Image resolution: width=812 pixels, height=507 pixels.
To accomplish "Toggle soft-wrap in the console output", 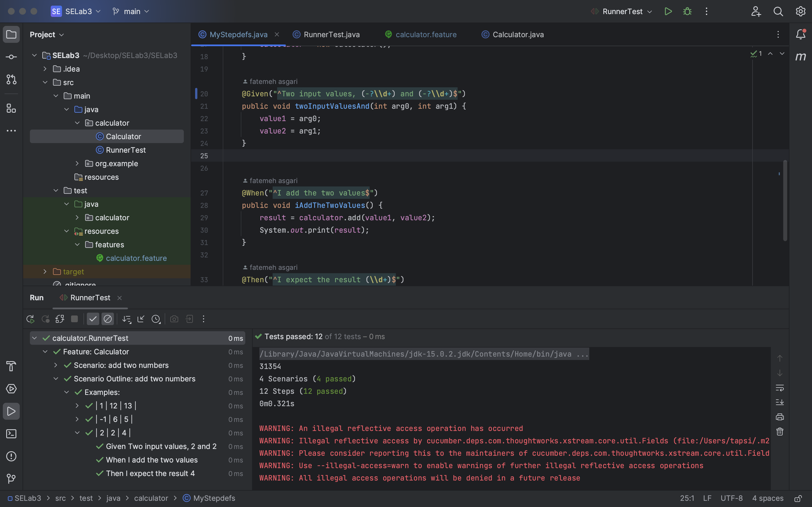I will 780,388.
